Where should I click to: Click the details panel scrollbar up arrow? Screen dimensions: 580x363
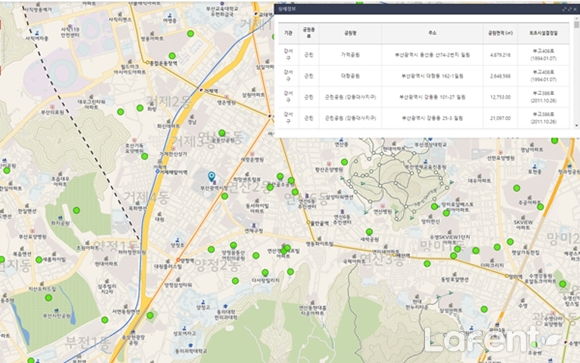[x=576, y=19]
